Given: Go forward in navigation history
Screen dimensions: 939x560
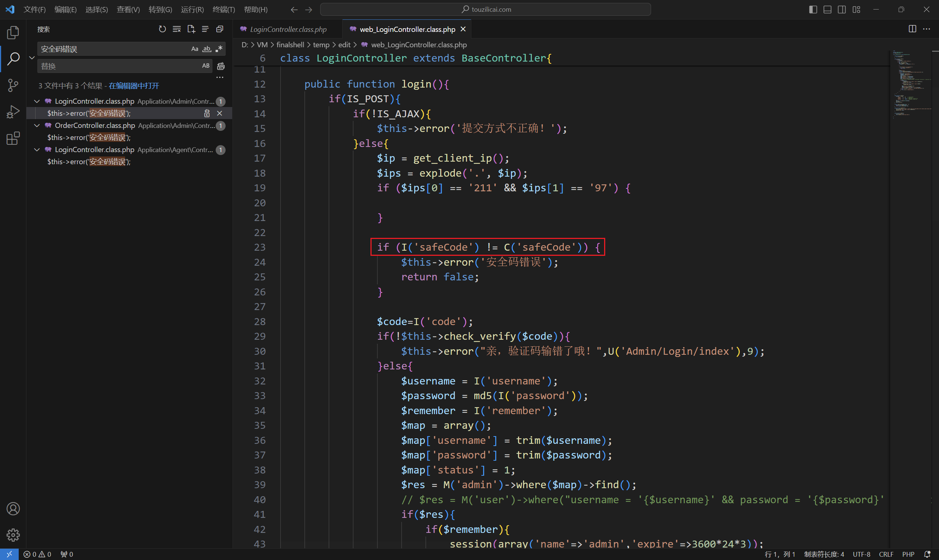Looking at the screenshot, I should pyautogui.click(x=308, y=10).
